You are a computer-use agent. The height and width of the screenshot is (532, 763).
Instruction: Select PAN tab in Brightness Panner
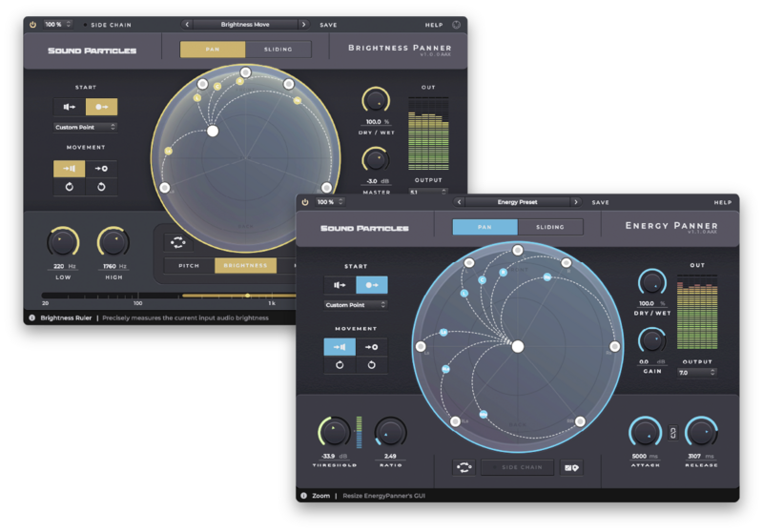(x=213, y=50)
